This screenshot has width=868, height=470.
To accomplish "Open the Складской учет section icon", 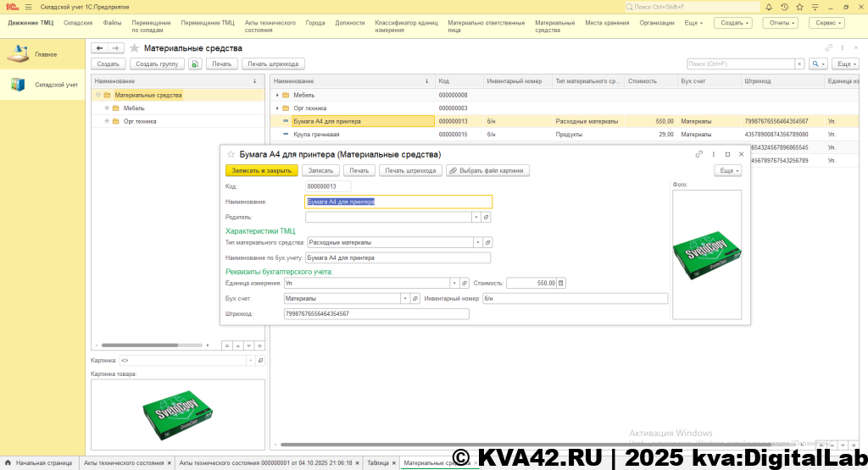I will (18, 85).
